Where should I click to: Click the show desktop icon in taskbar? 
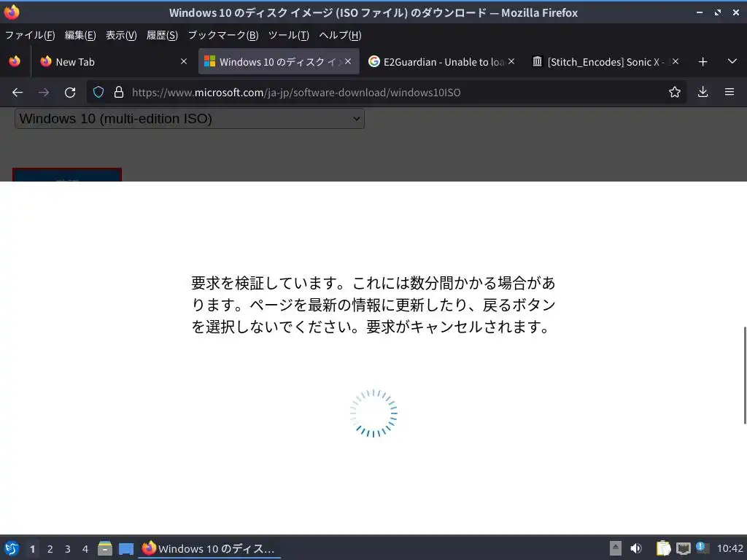coord(126,548)
